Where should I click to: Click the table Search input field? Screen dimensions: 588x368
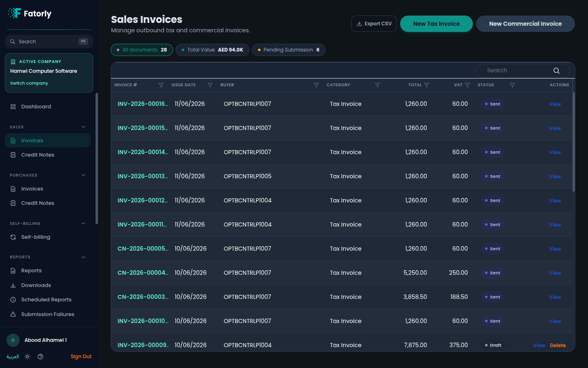point(523,71)
